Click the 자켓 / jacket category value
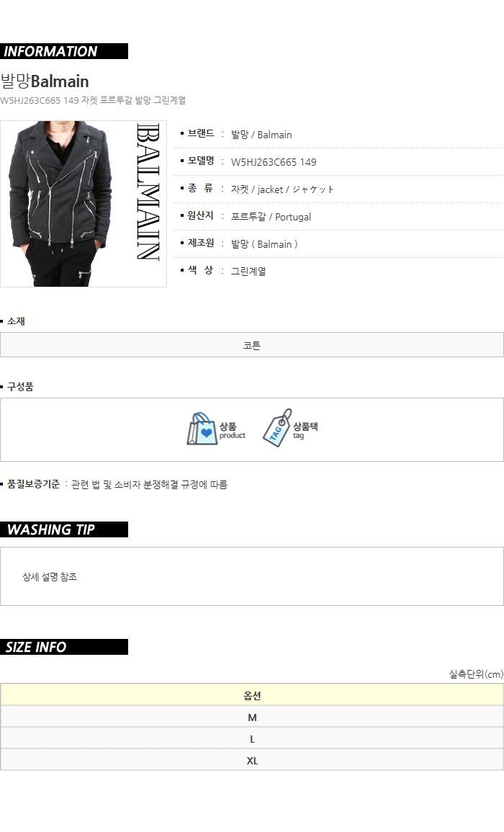Screen dimensions: 504x832 point(282,189)
